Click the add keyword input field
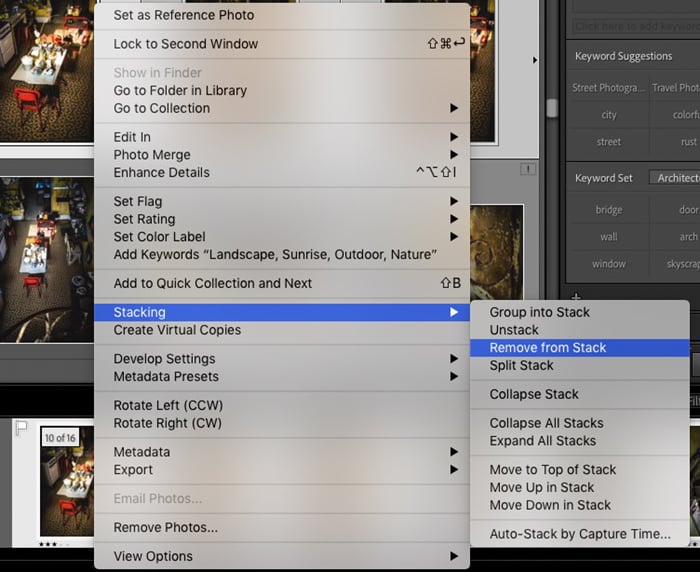 pos(636,27)
